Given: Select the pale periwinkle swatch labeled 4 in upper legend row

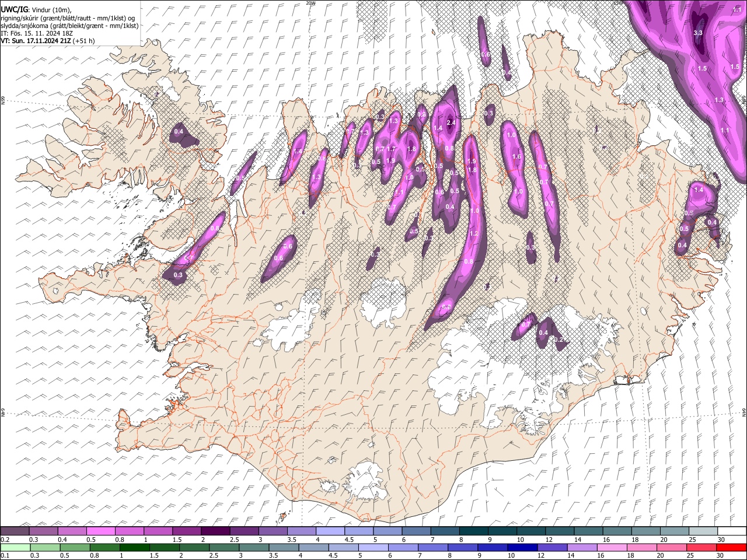Looking at the screenshot, I should [x=330, y=531].
